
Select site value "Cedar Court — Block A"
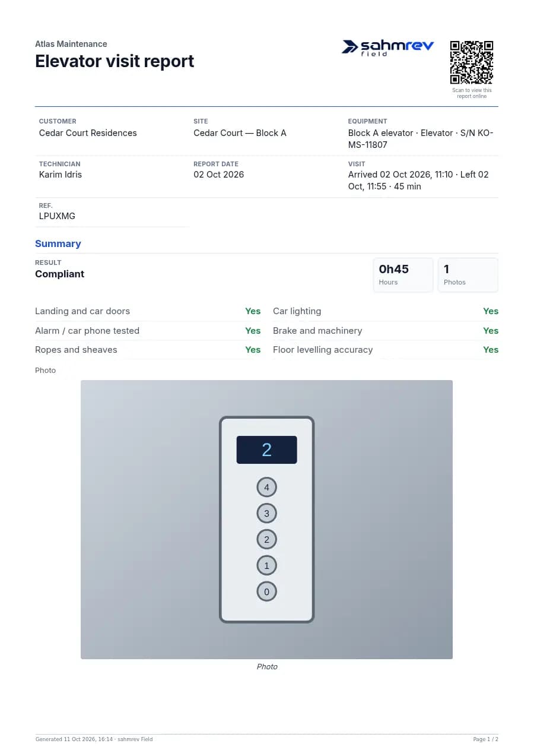pos(240,133)
